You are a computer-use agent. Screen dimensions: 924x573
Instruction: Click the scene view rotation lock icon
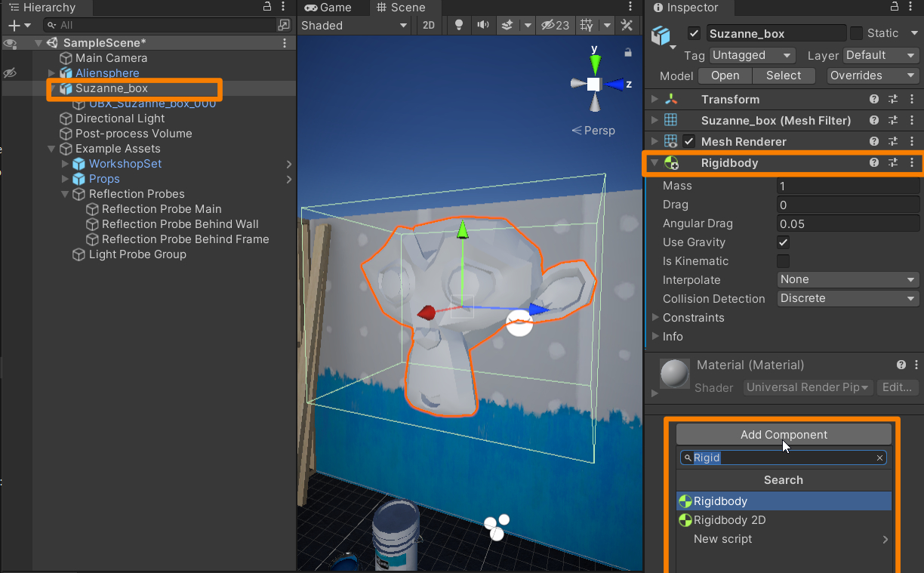(627, 53)
